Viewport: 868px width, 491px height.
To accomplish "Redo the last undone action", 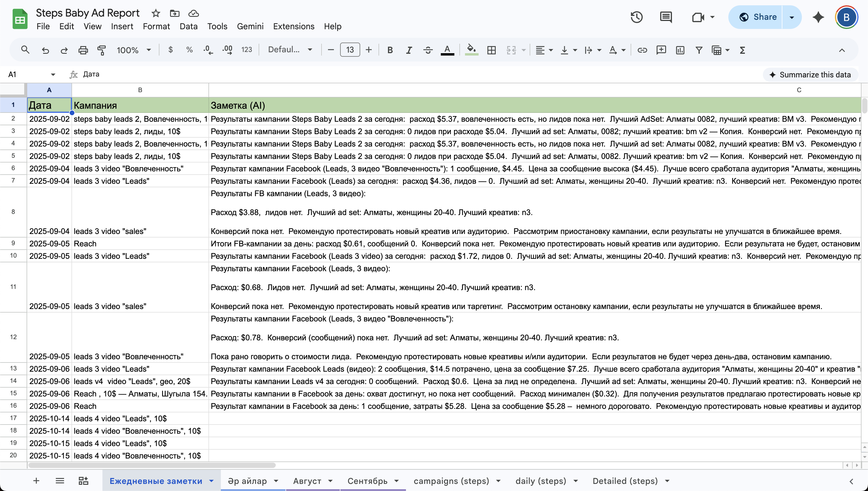I will pos(64,50).
